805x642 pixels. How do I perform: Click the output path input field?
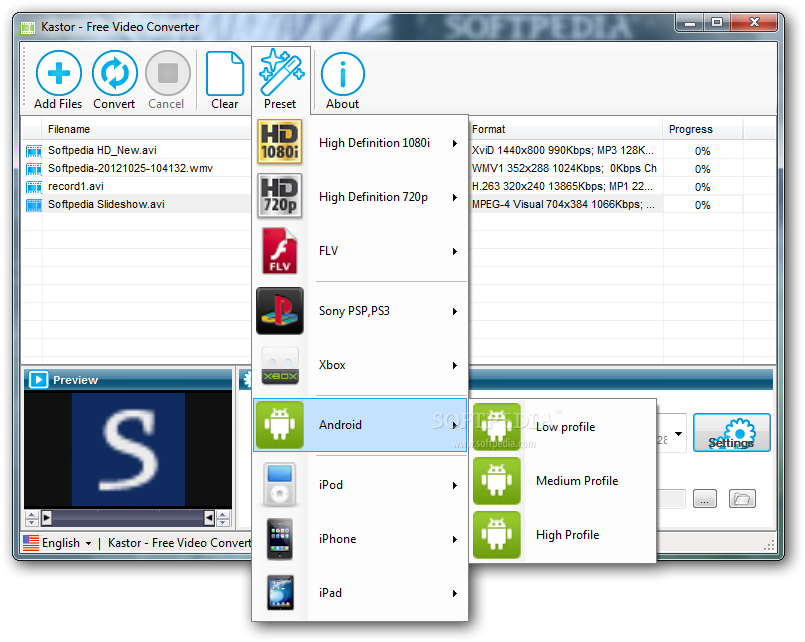click(672, 498)
